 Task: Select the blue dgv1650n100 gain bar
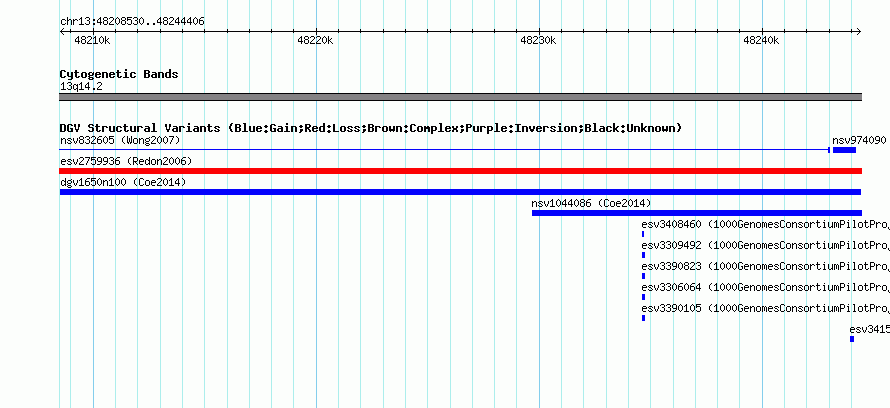click(460, 192)
